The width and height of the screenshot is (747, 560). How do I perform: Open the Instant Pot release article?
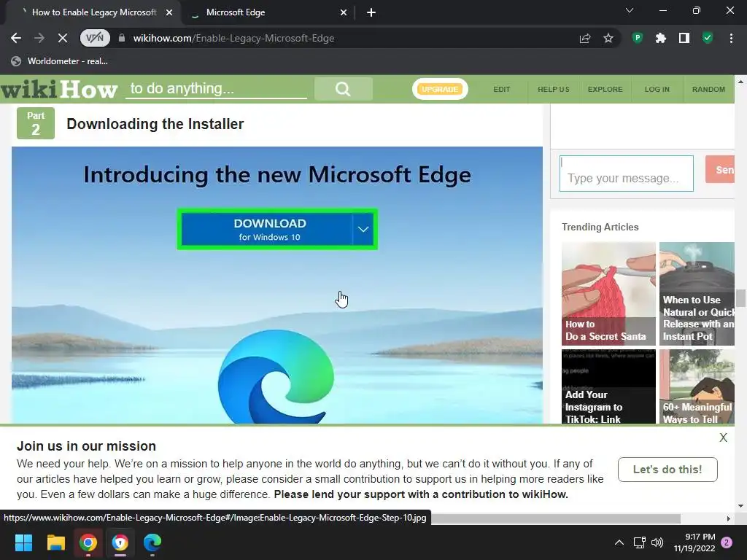point(697,293)
